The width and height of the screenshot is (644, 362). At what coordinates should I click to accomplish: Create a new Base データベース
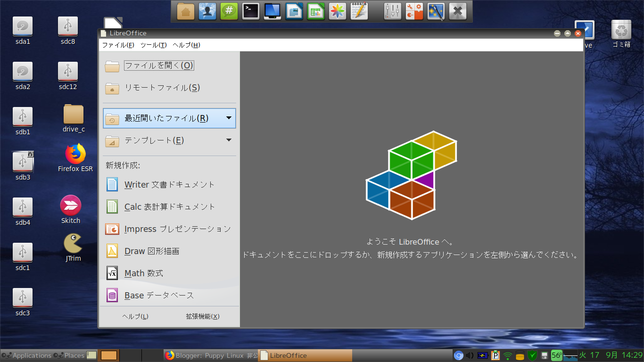[x=169, y=295]
